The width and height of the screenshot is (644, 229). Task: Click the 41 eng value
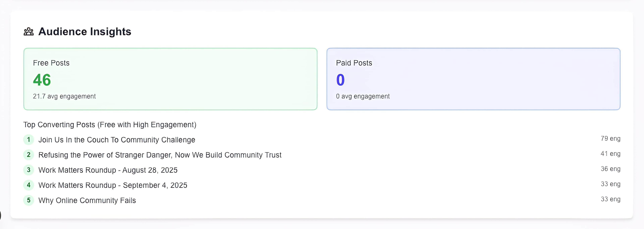point(610,154)
